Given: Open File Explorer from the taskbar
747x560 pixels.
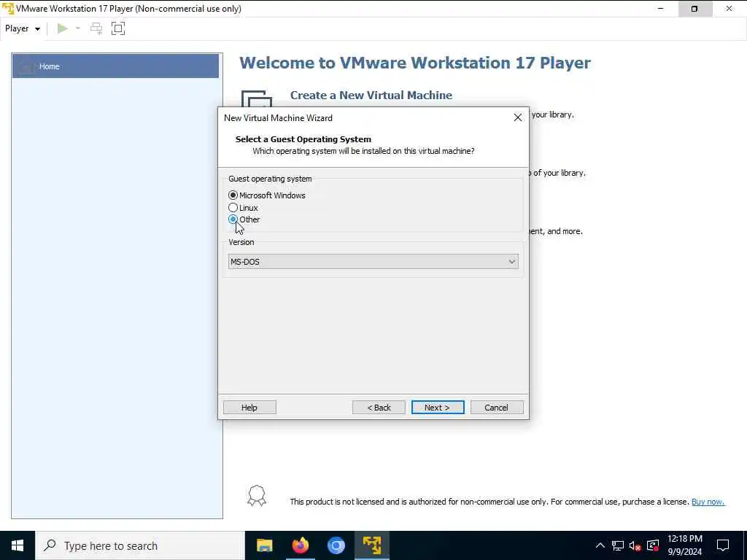Looking at the screenshot, I should (x=264, y=545).
